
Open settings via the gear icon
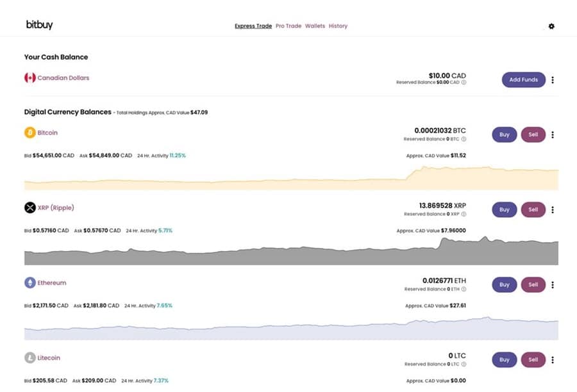point(551,26)
